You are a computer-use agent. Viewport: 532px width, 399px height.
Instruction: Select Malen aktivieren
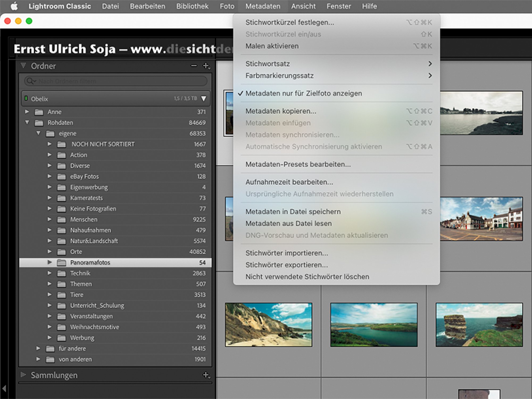point(336,46)
